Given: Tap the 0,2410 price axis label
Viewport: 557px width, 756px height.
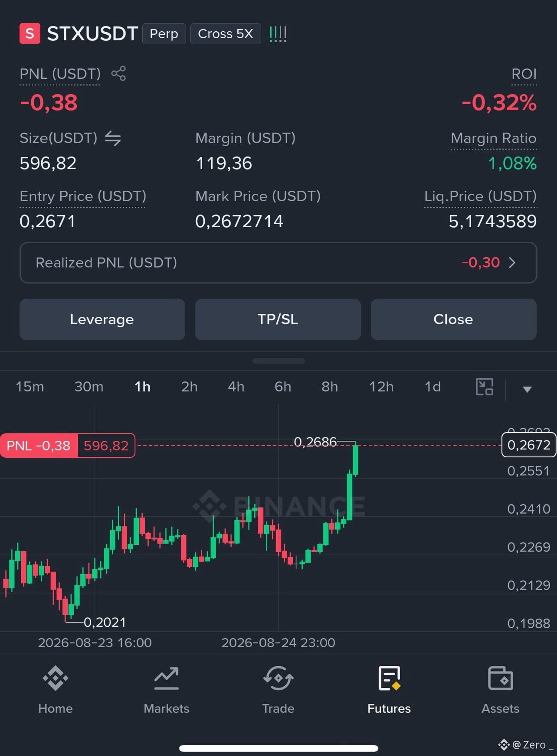Looking at the screenshot, I should point(529,509).
